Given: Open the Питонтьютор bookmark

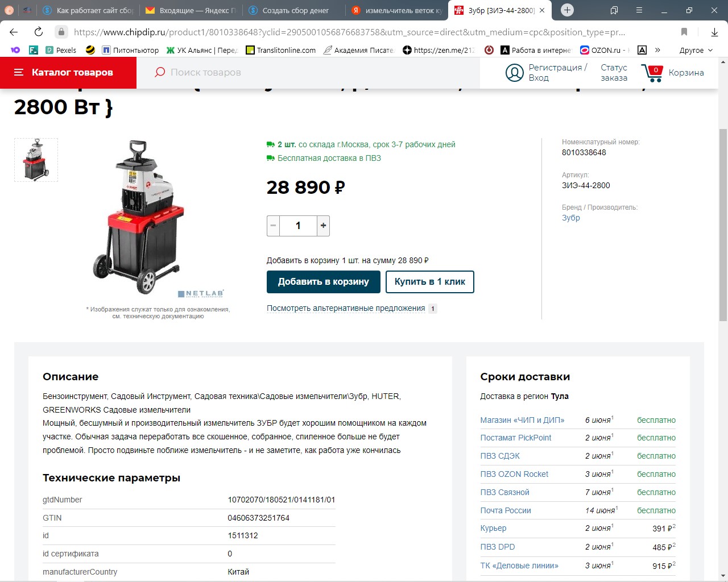Looking at the screenshot, I should pos(130,50).
